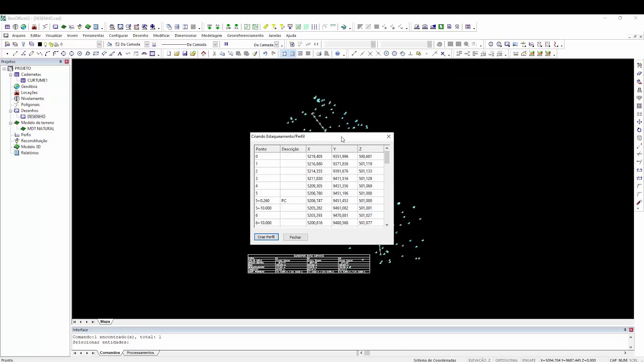Screen dimensions: 644x362
Task: Click the red Locações icon in top toolbar
Action: pos(34,27)
